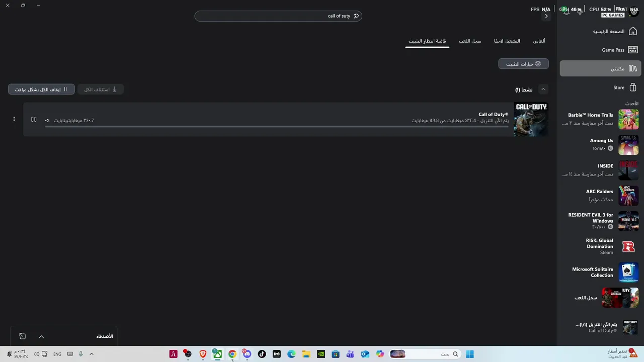
Task: Switch the ENG input language indicator
Action: pos(57,354)
